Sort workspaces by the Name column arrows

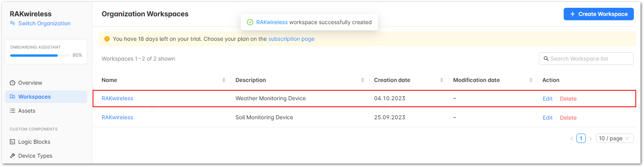coord(224,80)
